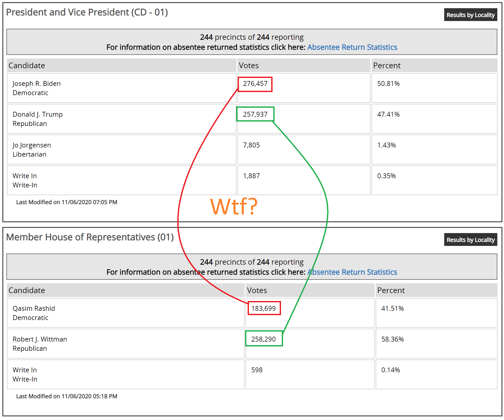504x420 pixels.
Task: Select Wittman's vote count 258,290
Action: (x=263, y=339)
